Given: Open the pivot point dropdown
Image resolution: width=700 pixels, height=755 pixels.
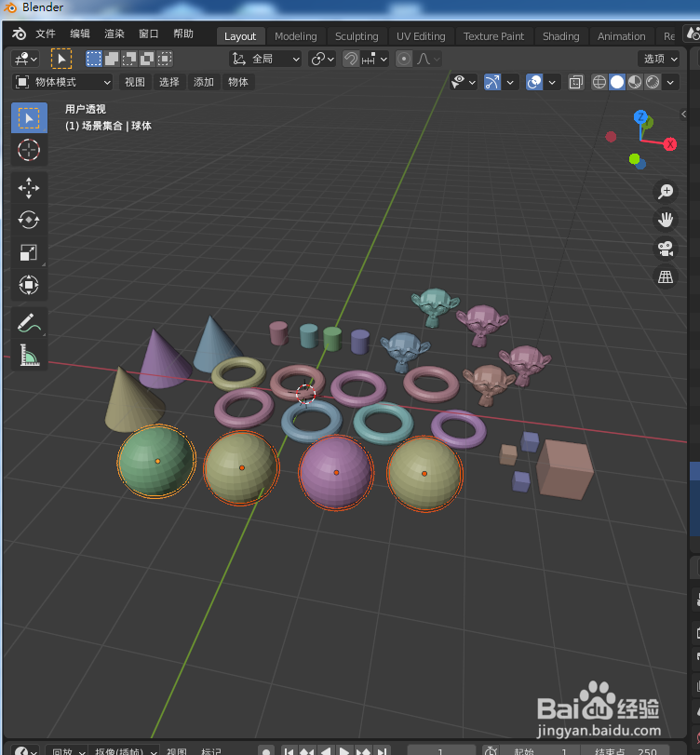Looking at the screenshot, I should coord(322,60).
